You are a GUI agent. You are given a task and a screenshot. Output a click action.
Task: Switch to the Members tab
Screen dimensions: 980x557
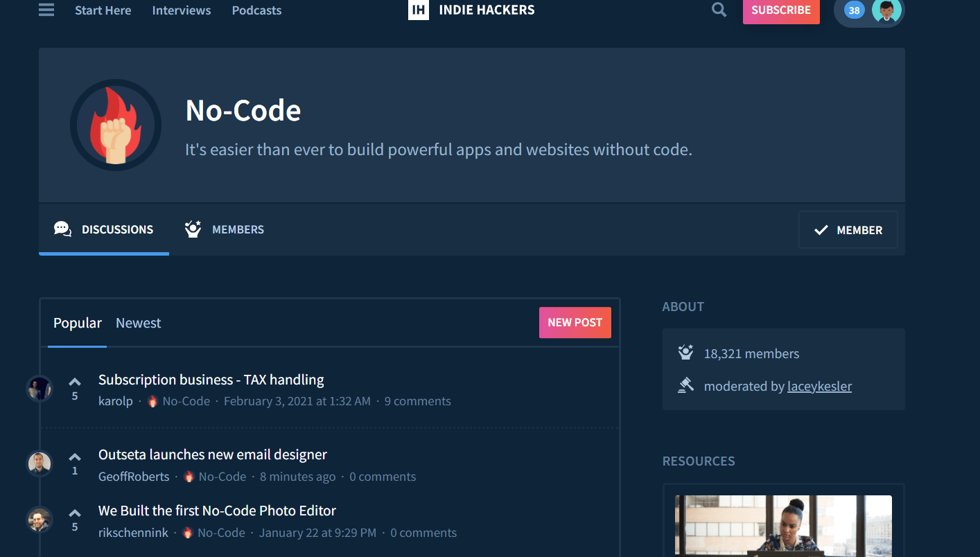[225, 229]
